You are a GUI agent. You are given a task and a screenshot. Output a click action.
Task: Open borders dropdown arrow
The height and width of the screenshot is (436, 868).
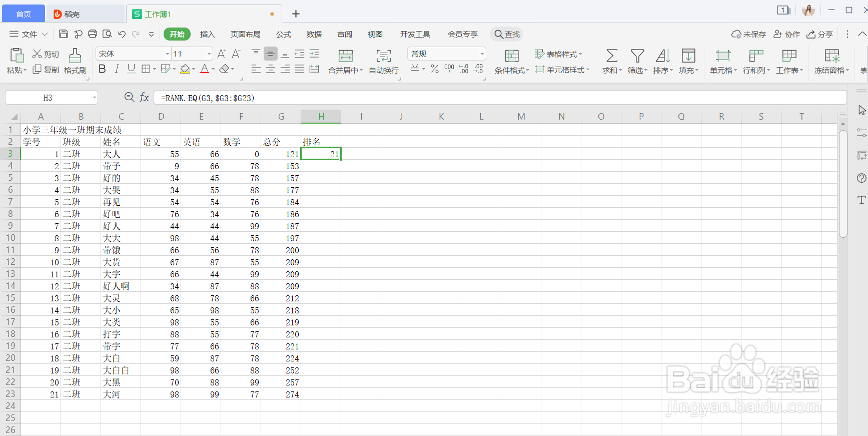154,69
